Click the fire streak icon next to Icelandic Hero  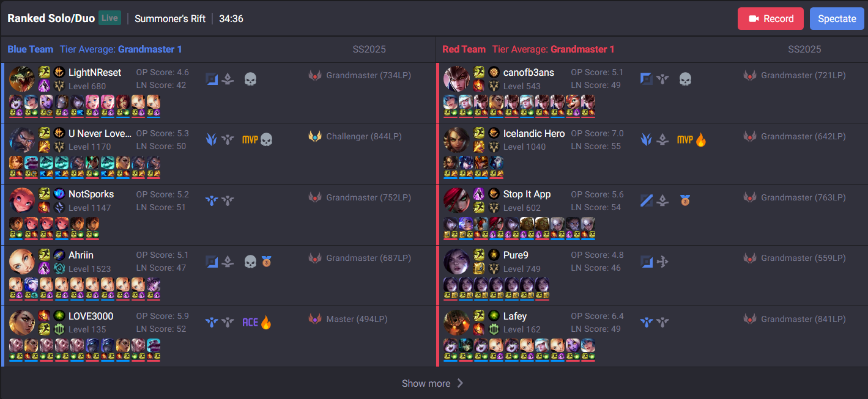(701, 140)
